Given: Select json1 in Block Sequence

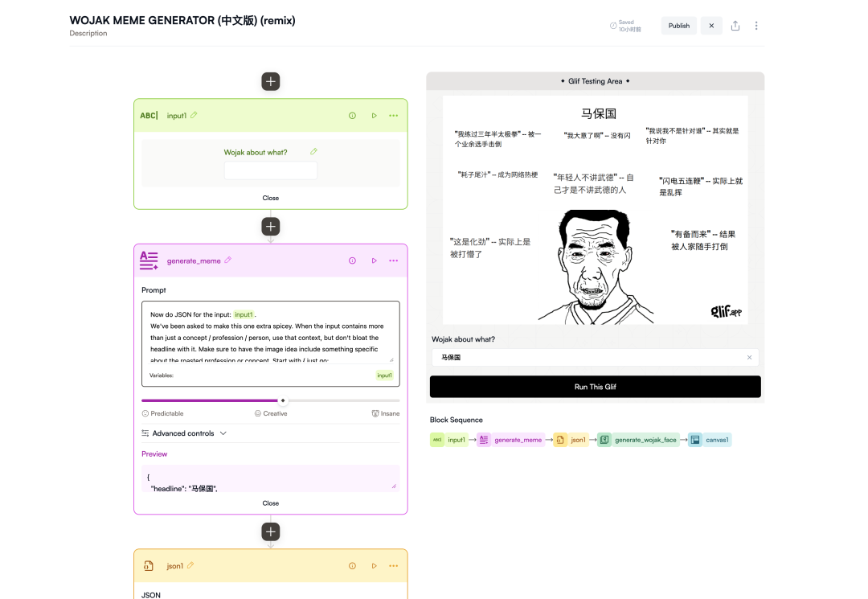Looking at the screenshot, I should [x=571, y=440].
